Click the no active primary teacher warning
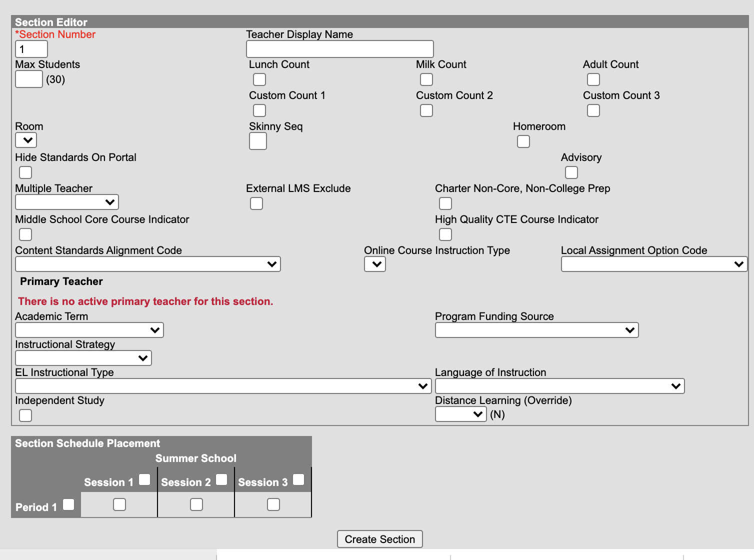 146,301
